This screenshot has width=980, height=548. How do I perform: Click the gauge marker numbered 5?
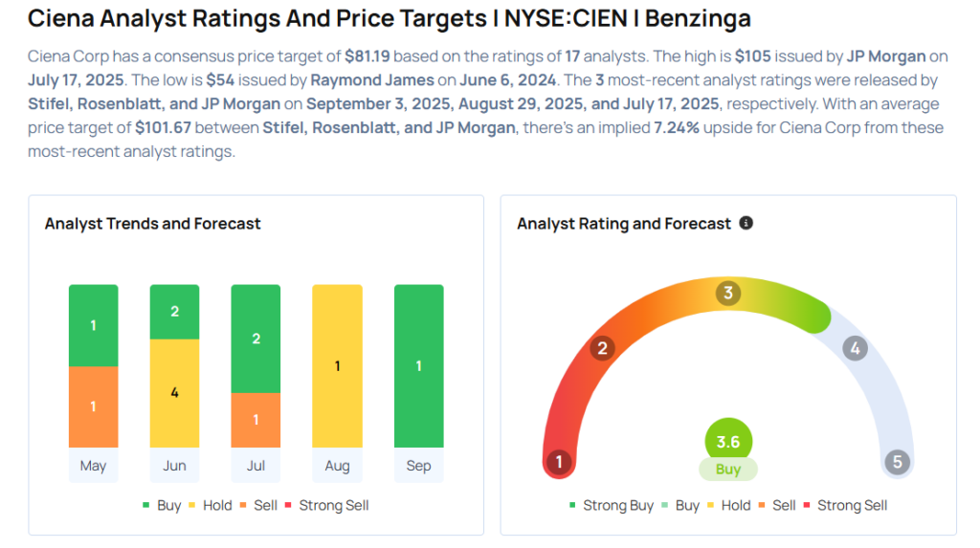pos(897,463)
